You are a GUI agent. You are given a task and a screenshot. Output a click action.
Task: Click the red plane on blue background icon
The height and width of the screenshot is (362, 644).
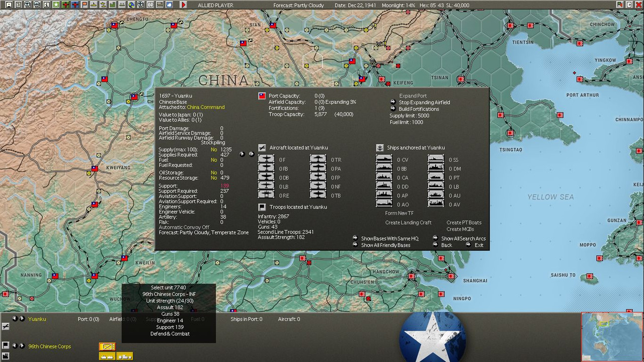(x=75, y=5)
